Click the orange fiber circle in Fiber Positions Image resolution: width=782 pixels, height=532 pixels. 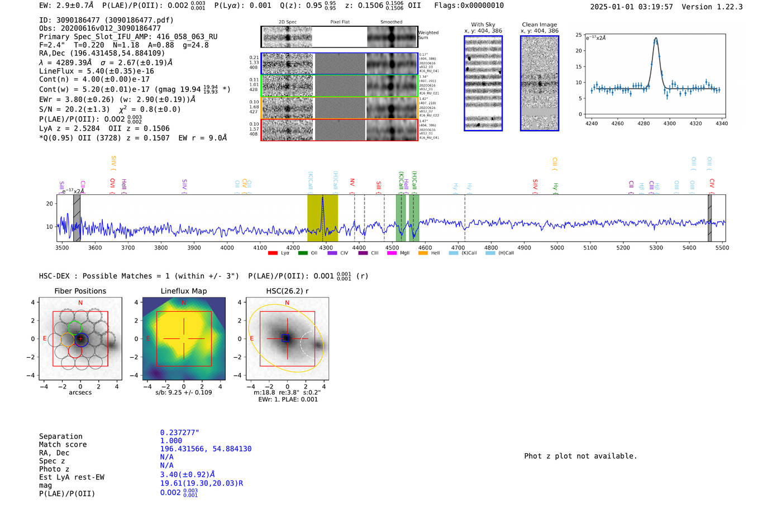(68, 340)
